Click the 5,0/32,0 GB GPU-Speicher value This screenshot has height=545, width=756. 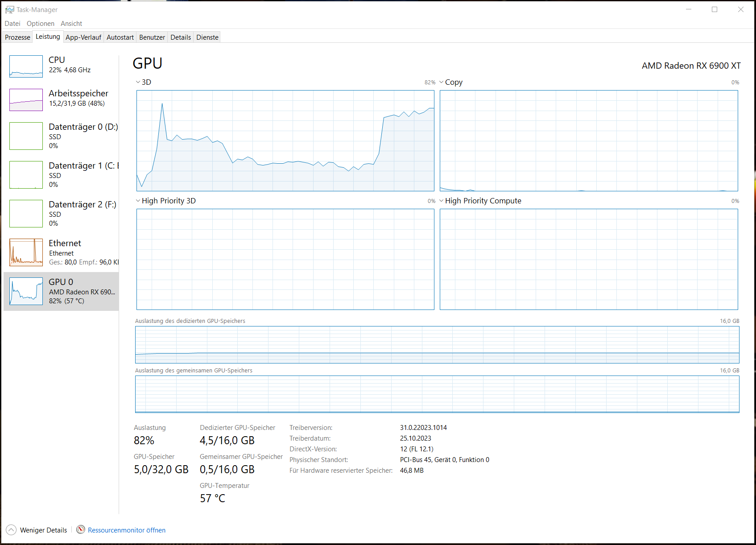[x=161, y=470]
